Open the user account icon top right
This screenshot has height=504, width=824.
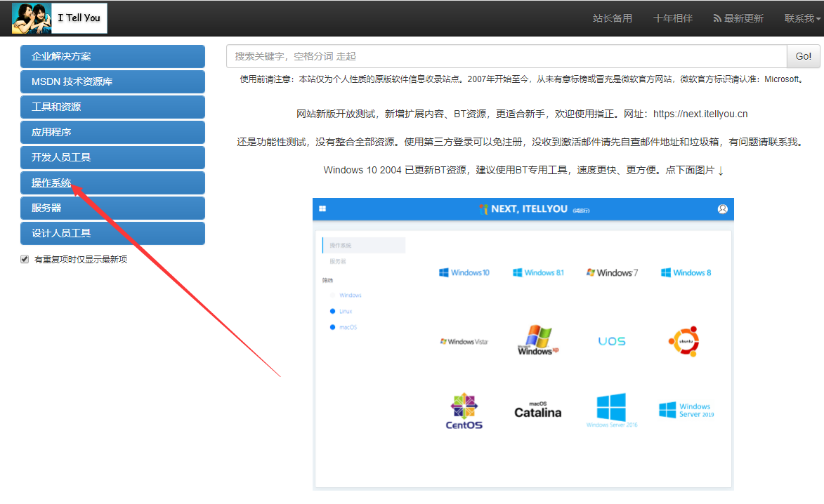click(x=723, y=209)
